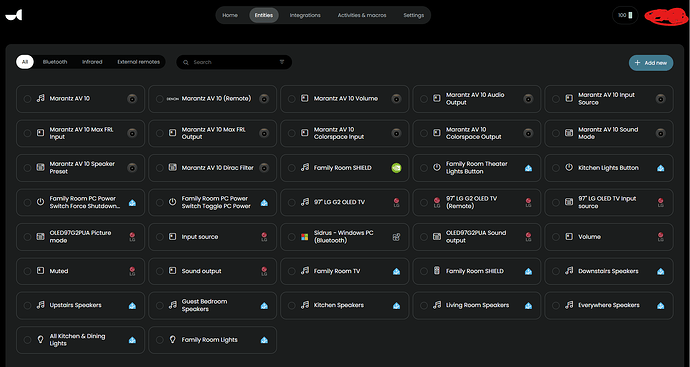This screenshot has height=367, width=690.
Task: Open the Living Room Speakers entity
Action: (477, 305)
